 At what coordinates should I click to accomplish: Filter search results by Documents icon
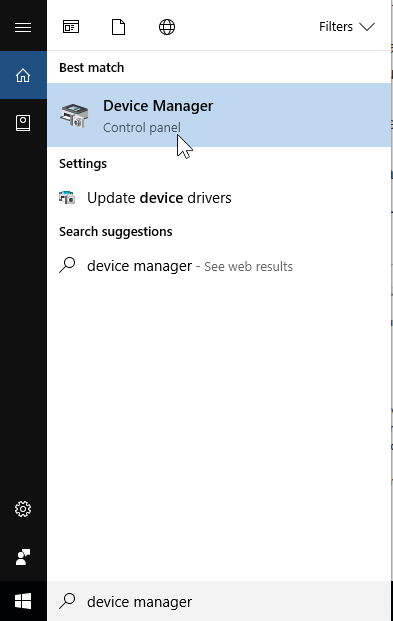coord(118,27)
